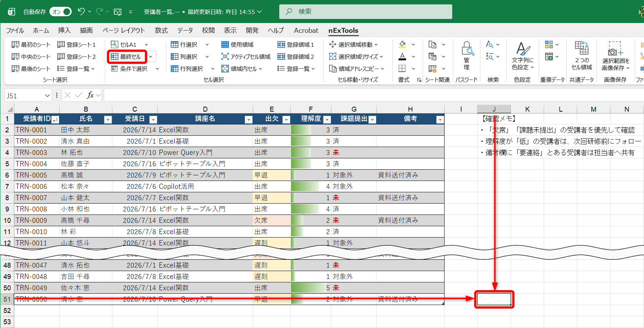Click the 最終セル button
Screen dimensions: 644x328
coord(127,57)
